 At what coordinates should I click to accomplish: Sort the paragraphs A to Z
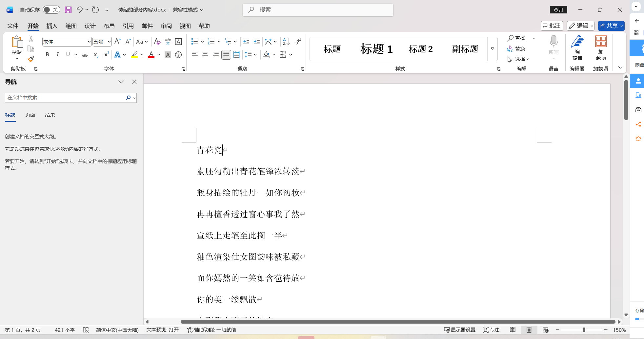pos(286,42)
